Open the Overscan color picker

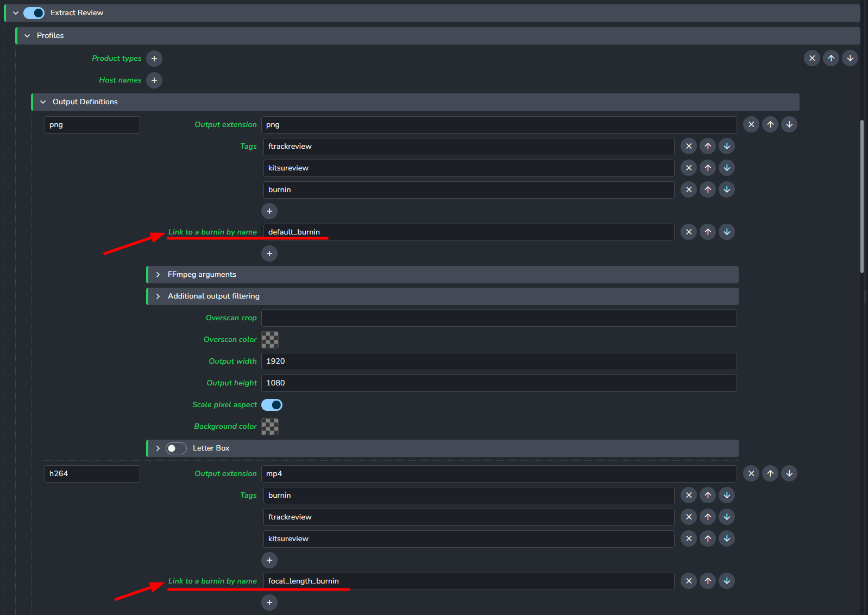tap(270, 340)
